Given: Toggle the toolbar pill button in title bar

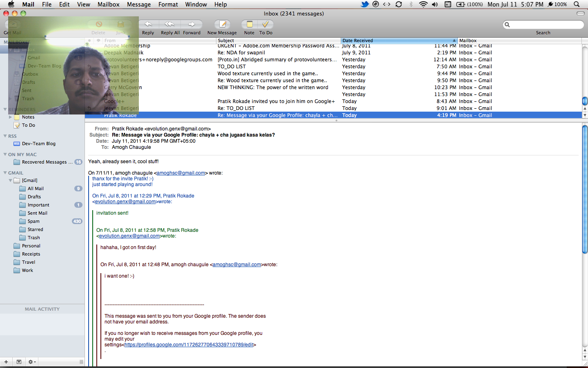Looking at the screenshot, I should (580, 13).
